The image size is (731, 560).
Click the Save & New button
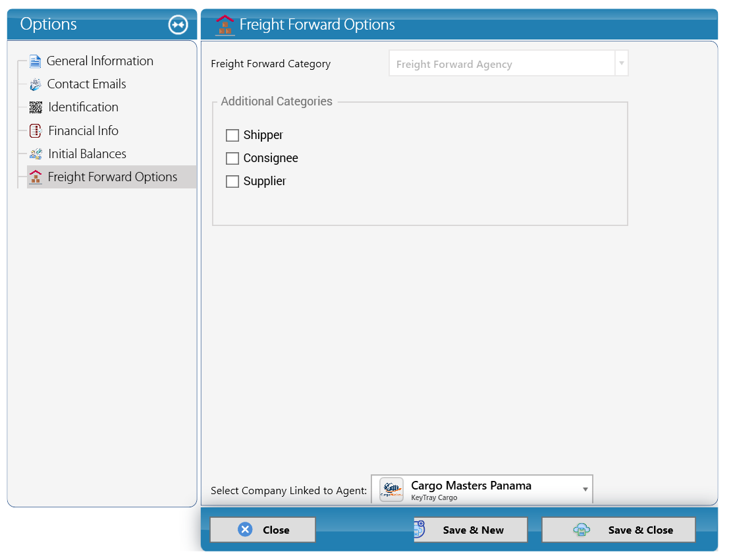(470, 530)
